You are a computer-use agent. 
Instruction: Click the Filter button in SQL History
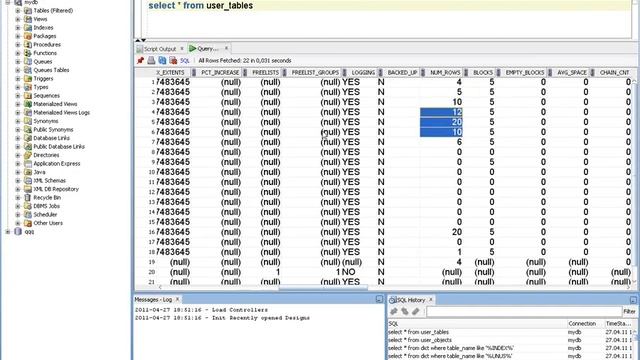click(x=629, y=311)
